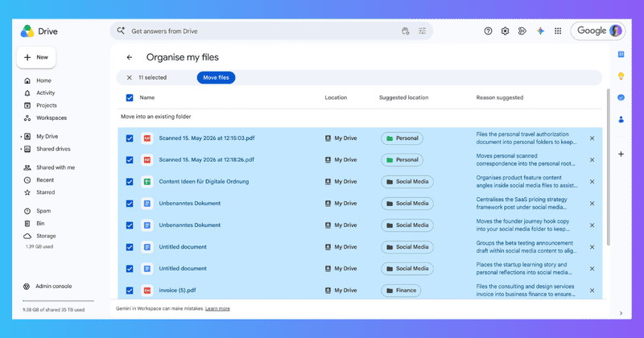The height and width of the screenshot is (338, 644).
Task: Follow the Learn more link
Action: pyautogui.click(x=217, y=308)
